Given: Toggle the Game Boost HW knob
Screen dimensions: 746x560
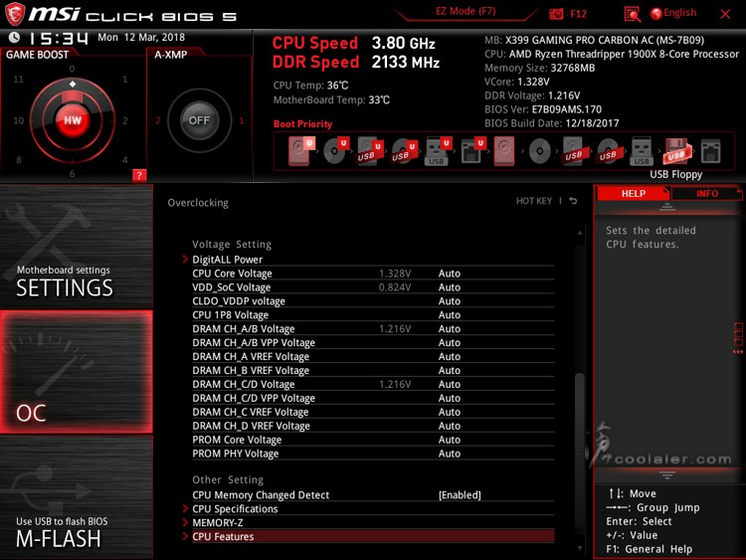Looking at the screenshot, I should tap(73, 120).
